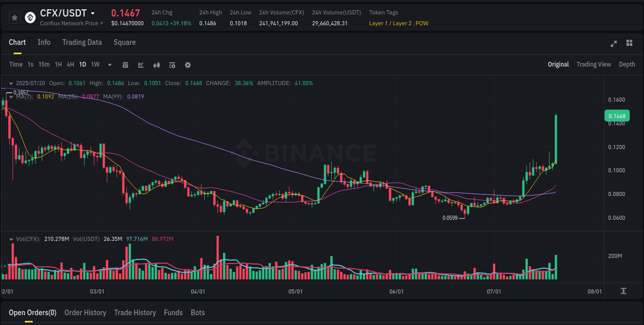This screenshot has height=325, width=644.
Task: Open the CFX/USDT pair selector dropdown
Action: point(93,13)
